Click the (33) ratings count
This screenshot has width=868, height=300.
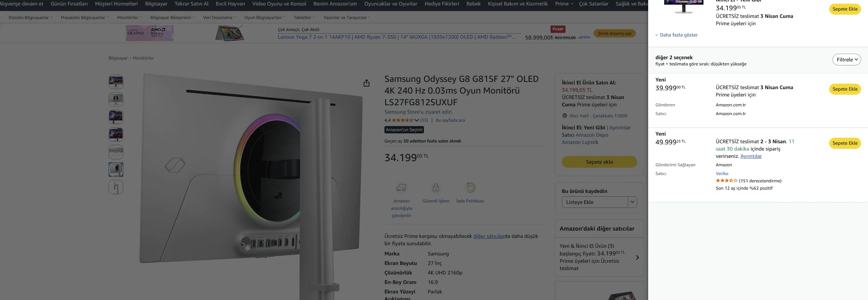point(424,120)
